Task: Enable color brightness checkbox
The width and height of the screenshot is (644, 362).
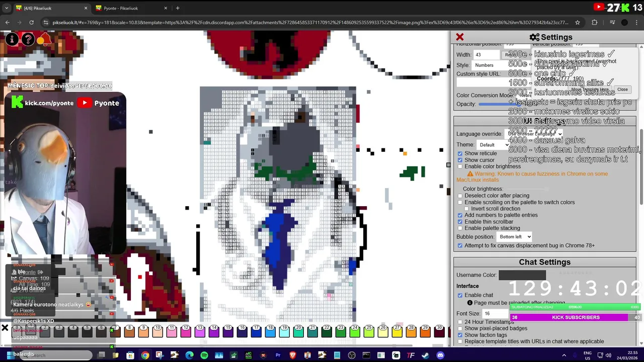Action: (x=460, y=166)
